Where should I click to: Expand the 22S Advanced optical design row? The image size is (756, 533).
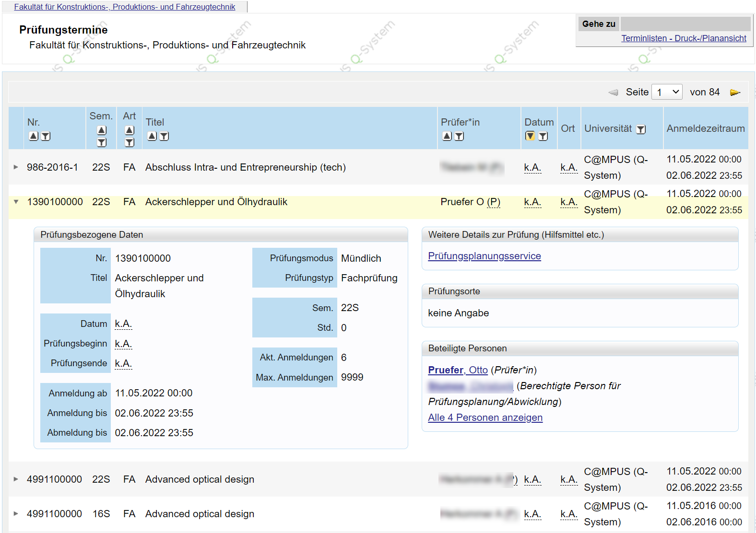coord(16,479)
